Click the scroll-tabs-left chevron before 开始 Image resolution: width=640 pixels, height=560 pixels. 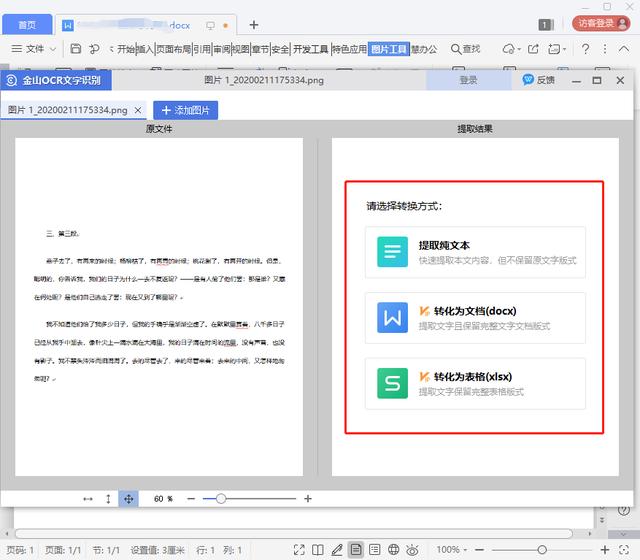click(x=111, y=49)
